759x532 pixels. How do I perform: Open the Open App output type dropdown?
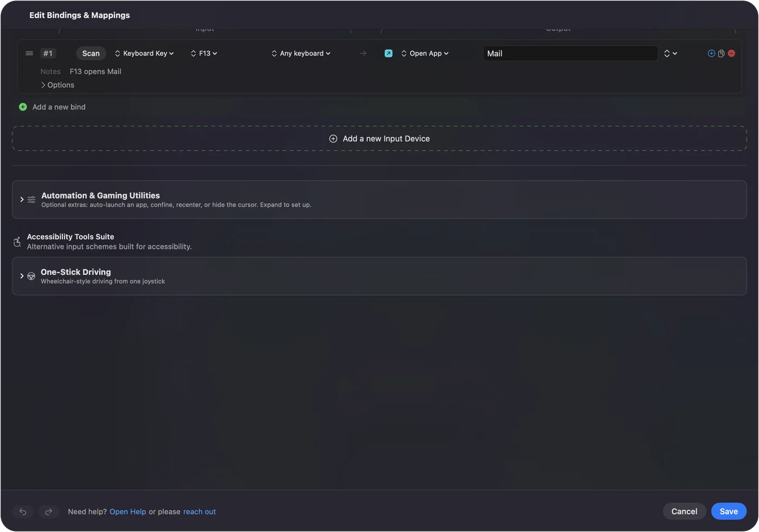(425, 53)
